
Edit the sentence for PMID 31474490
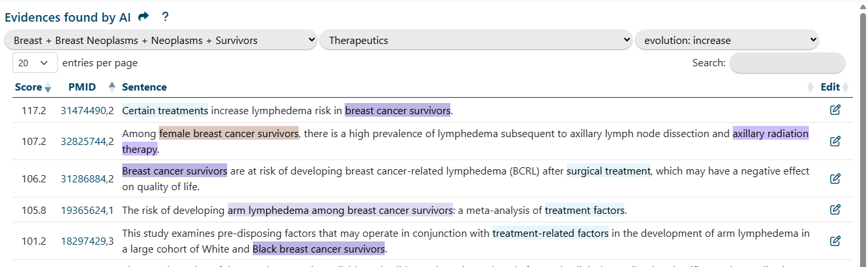click(x=835, y=110)
